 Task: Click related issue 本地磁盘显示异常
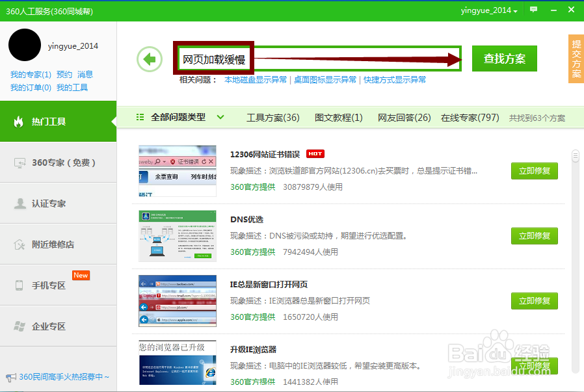[x=256, y=80]
